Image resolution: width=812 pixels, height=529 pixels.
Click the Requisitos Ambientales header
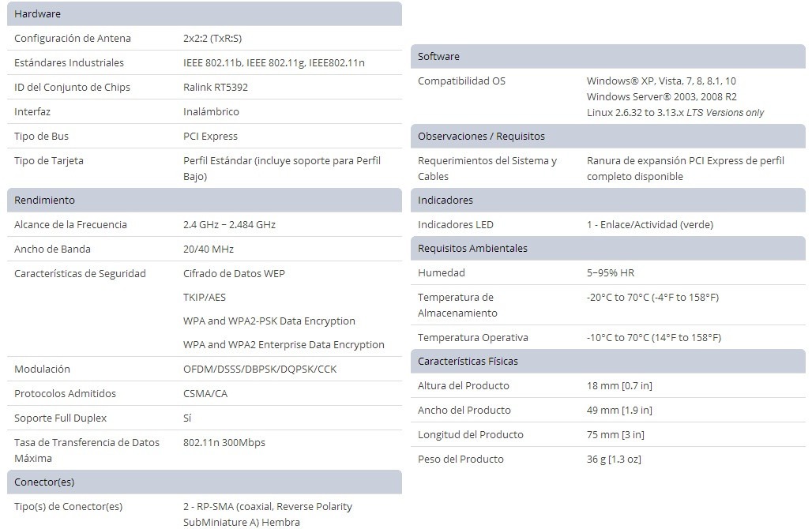608,249
